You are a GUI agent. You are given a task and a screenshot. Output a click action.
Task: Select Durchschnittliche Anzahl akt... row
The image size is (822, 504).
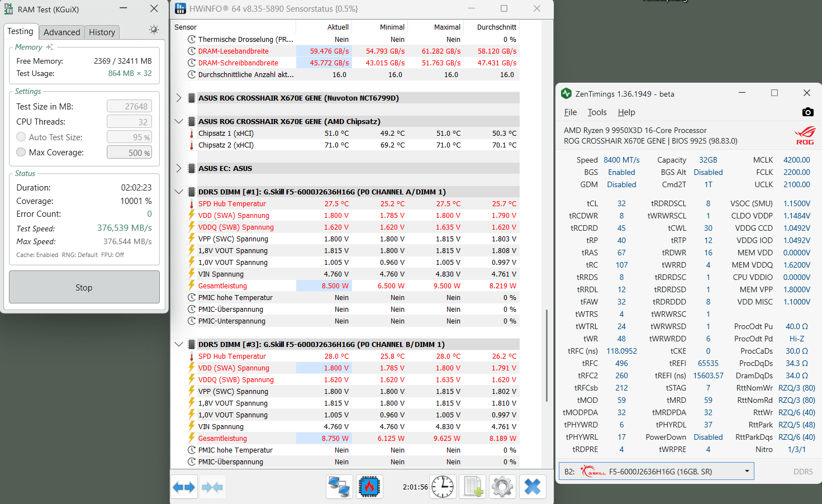[x=346, y=74]
